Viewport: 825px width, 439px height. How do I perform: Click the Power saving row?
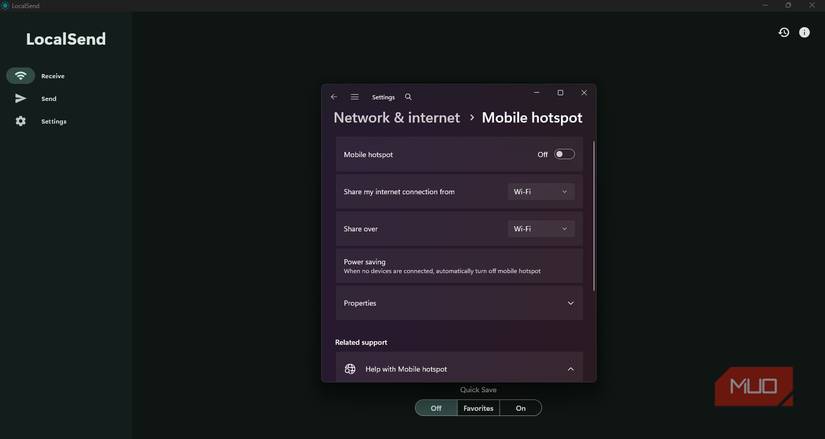point(459,266)
